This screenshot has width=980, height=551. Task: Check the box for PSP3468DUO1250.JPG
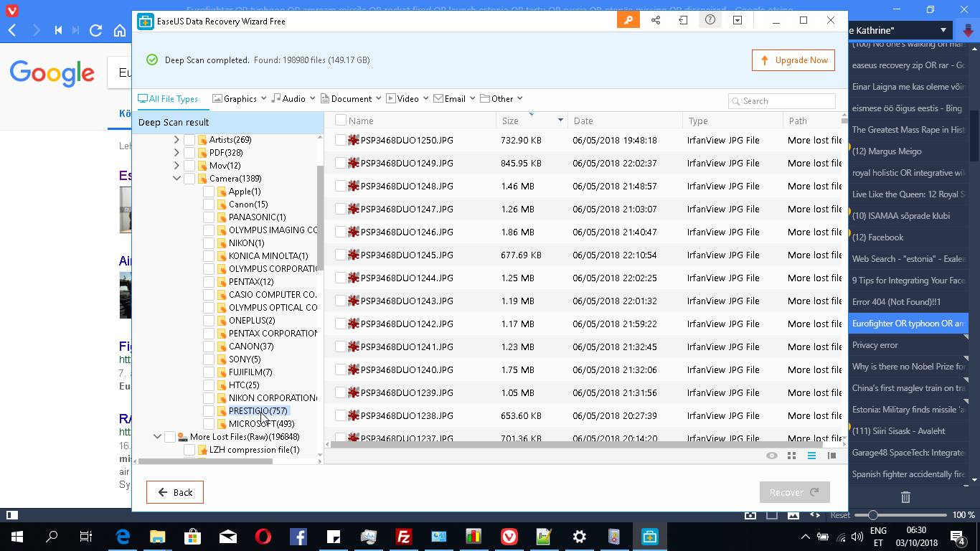tap(341, 140)
